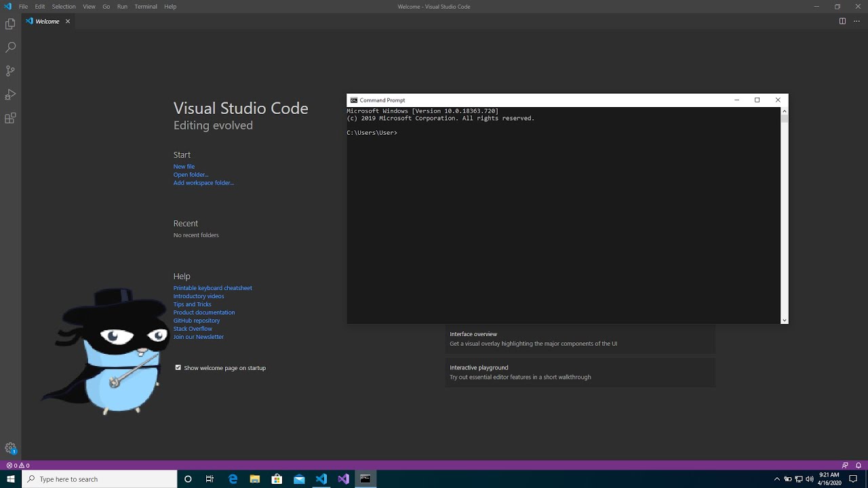Open the Windows Start menu
This screenshot has width=868, height=488.
pyautogui.click(x=11, y=479)
